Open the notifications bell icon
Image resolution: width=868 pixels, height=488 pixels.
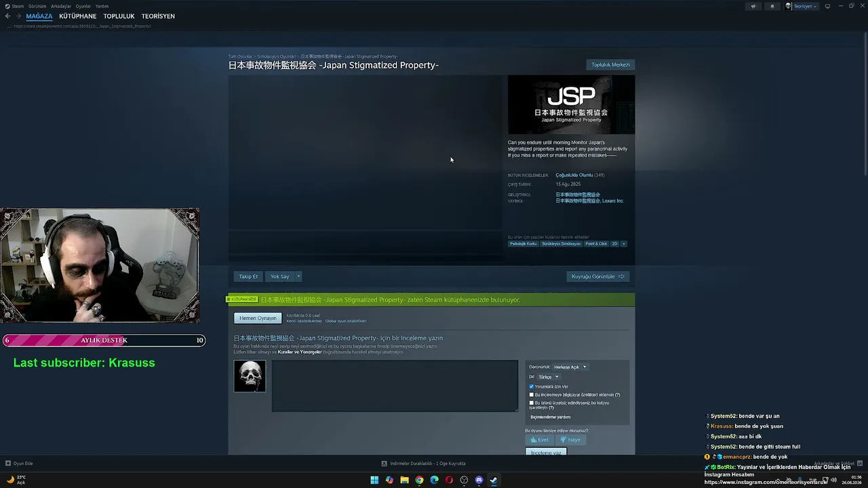click(x=772, y=6)
